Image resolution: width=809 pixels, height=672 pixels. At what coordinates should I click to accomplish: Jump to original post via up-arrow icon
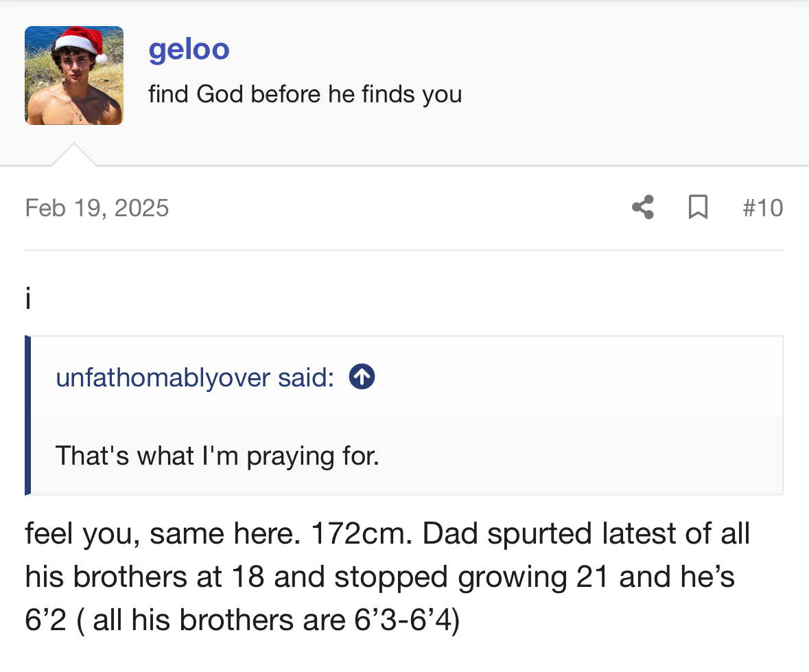[x=362, y=377]
